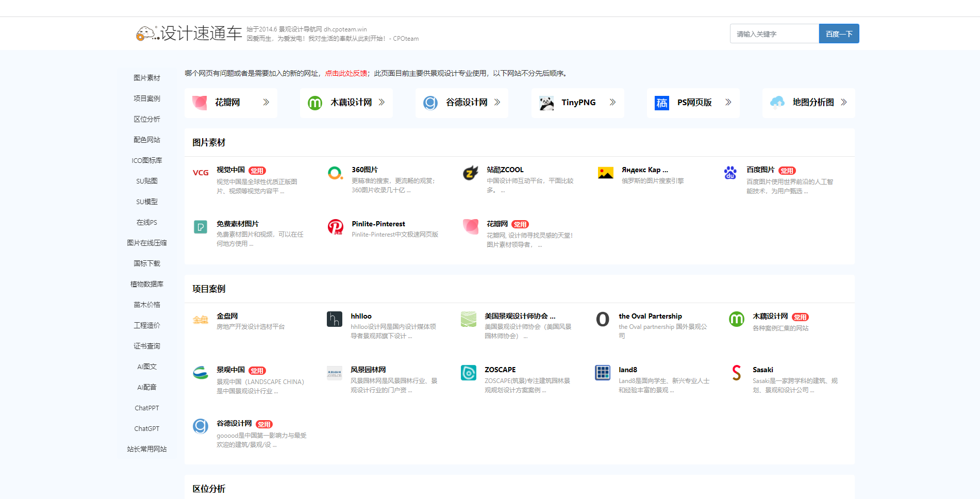The image size is (980, 499).
Task: Click the 请输入关键字 search field
Action: 774,34
